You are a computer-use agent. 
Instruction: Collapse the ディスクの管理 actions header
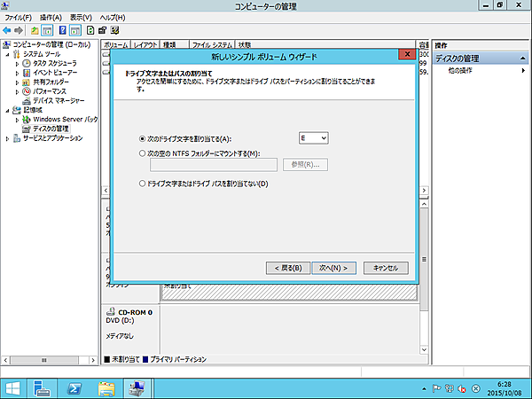pos(523,59)
